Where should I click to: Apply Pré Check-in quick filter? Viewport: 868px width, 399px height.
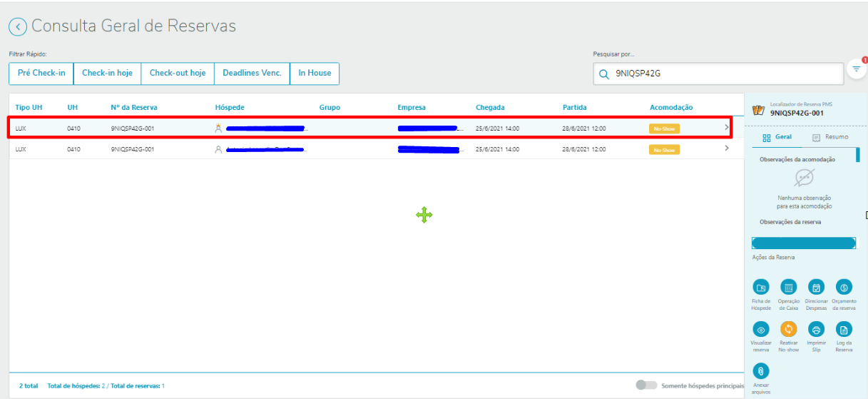click(41, 74)
